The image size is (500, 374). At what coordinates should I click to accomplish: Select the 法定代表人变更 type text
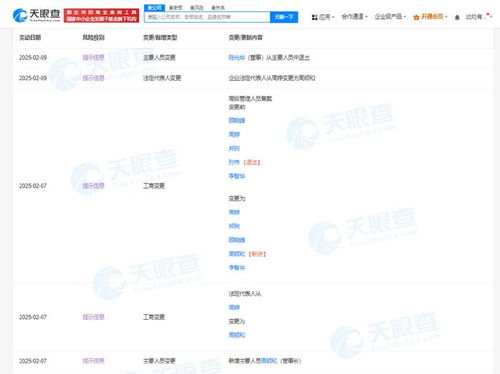[x=162, y=78]
